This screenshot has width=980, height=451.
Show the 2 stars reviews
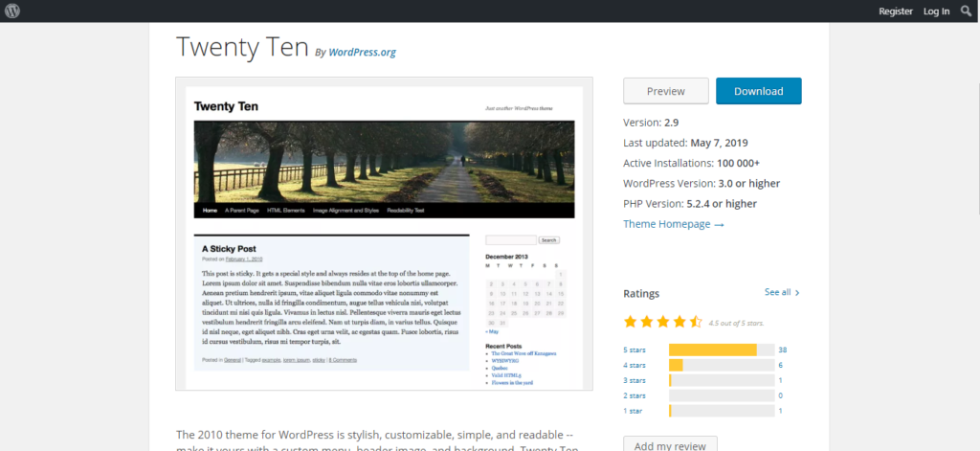(x=635, y=395)
